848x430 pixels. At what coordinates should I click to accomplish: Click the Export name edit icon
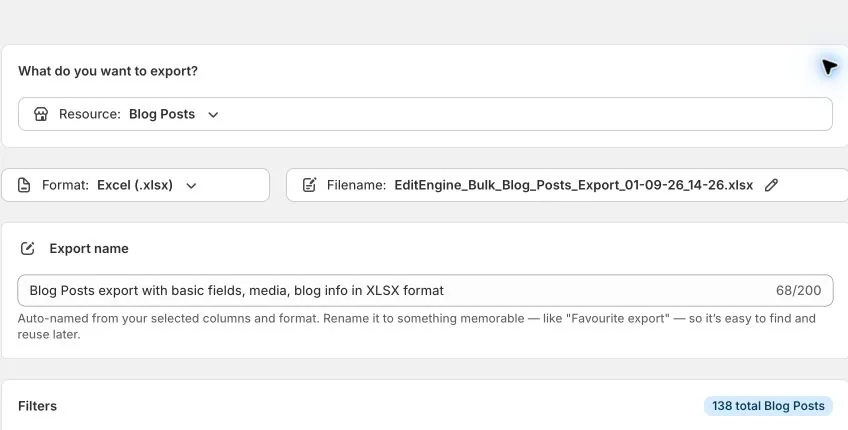click(x=28, y=248)
